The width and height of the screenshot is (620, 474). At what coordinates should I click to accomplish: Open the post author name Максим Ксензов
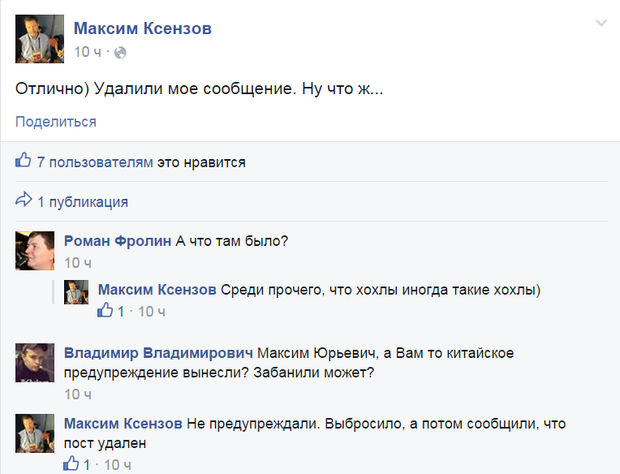tap(143, 30)
